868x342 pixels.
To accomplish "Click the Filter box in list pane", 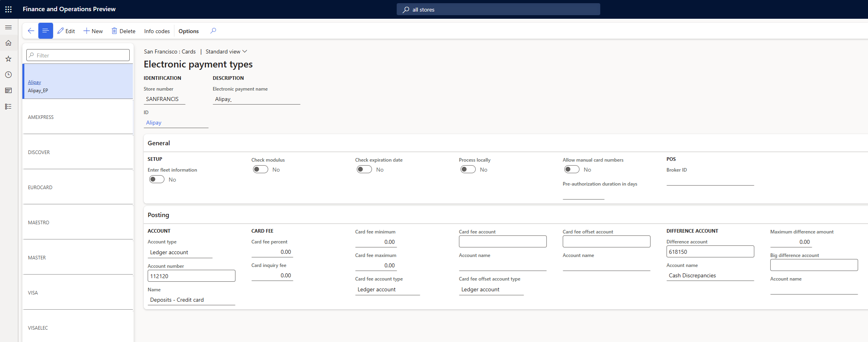I will [78, 55].
